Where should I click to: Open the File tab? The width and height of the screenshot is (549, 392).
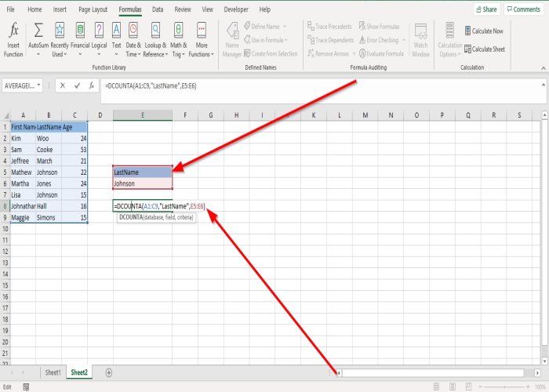[10, 9]
